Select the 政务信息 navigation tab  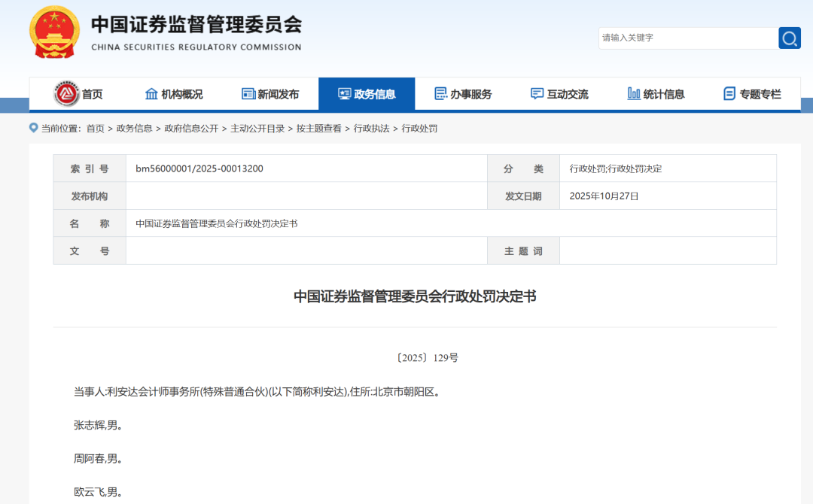coord(367,94)
